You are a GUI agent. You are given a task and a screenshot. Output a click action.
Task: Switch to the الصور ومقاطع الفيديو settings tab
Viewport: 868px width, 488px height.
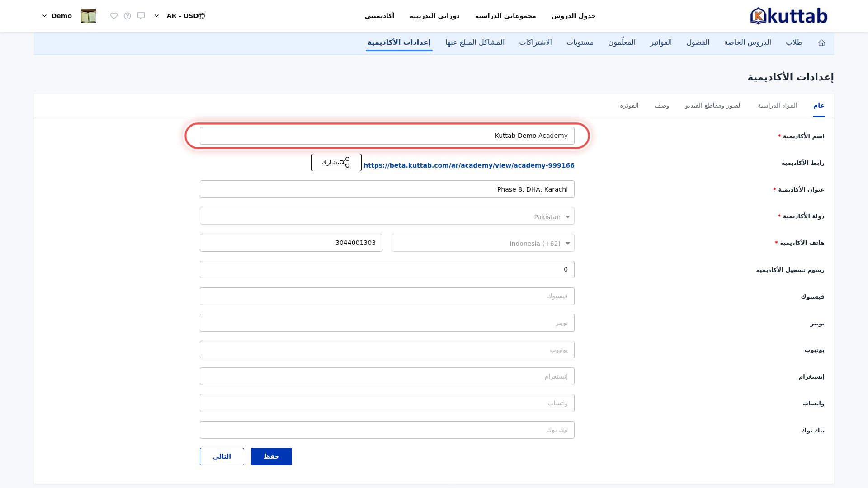713,105
